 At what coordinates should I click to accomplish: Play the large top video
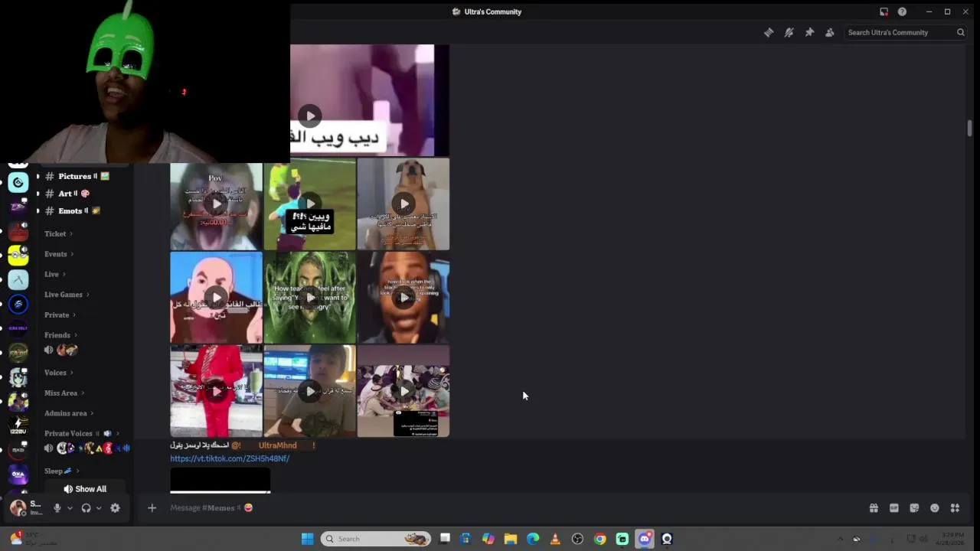click(309, 116)
